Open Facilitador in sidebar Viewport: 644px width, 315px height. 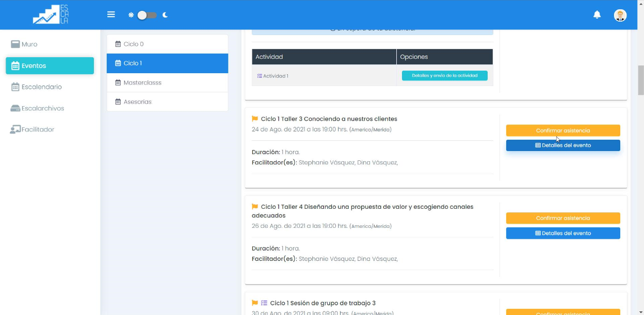point(37,129)
